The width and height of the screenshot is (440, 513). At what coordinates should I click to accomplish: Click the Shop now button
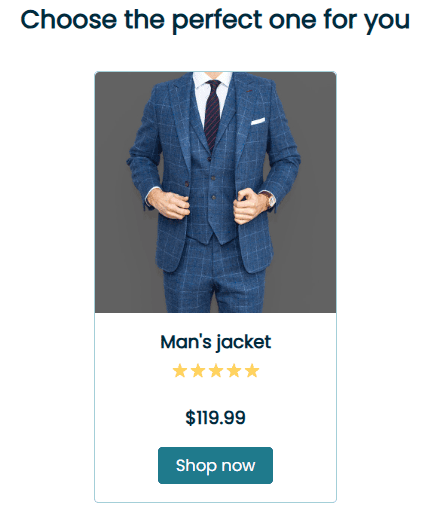[x=215, y=465]
